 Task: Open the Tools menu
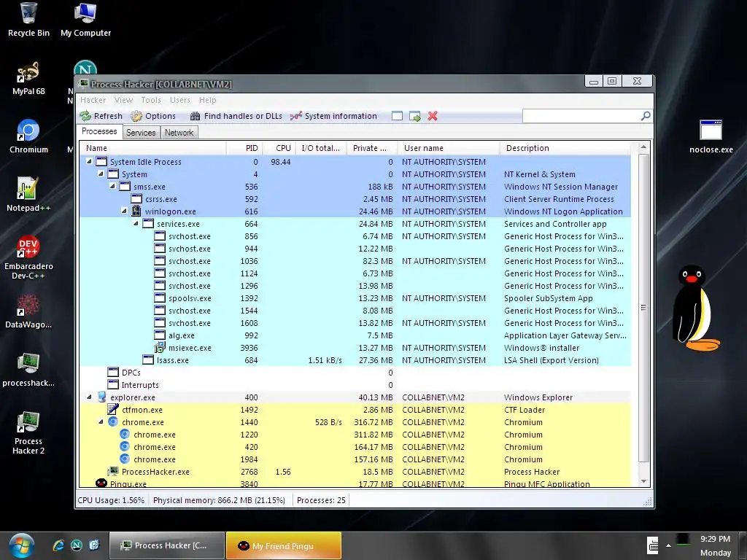[x=151, y=100]
